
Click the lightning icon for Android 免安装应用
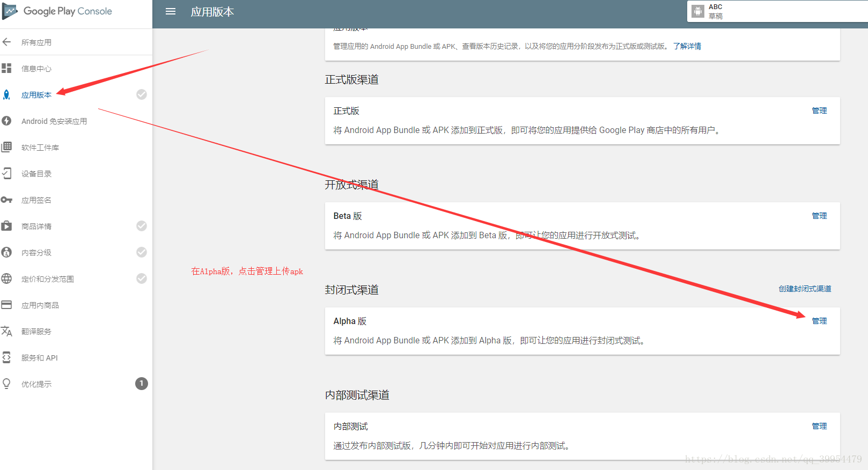pos(6,121)
